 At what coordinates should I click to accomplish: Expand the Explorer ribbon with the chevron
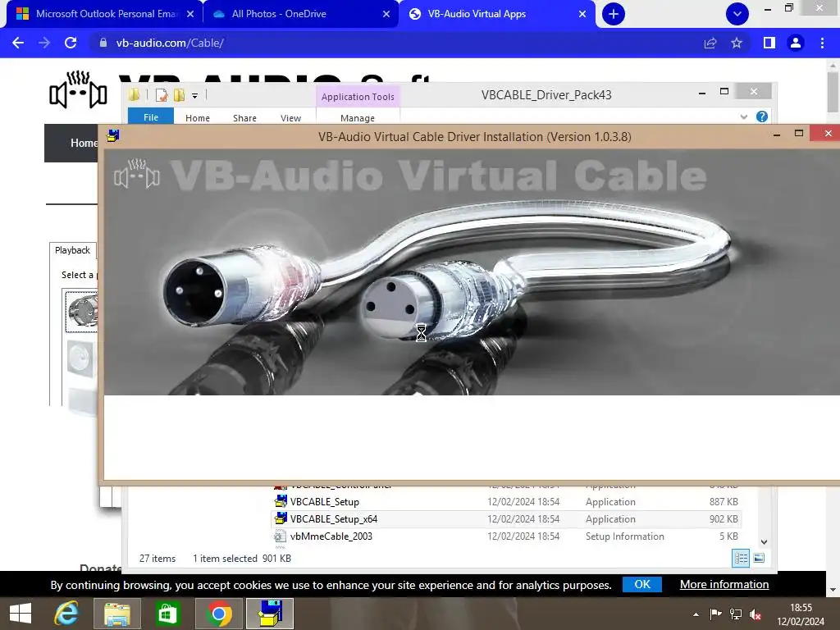tap(743, 116)
